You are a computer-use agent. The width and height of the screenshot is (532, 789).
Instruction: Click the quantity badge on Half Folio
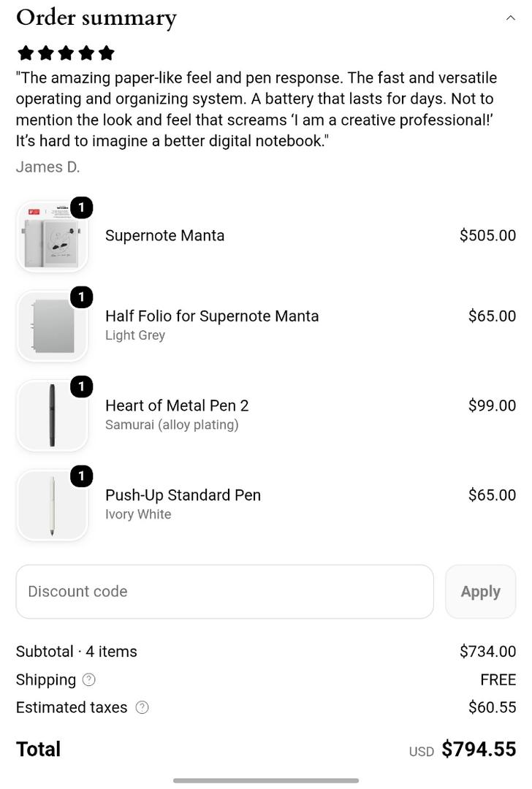82,297
